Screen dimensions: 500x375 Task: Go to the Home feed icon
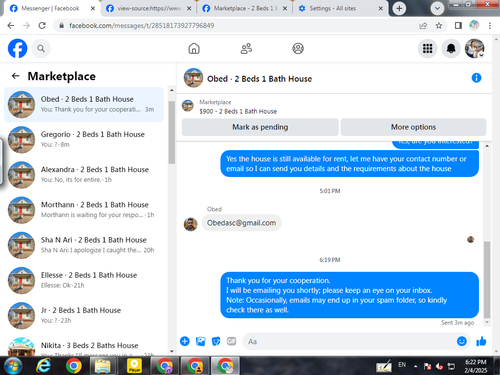click(194, 49)
